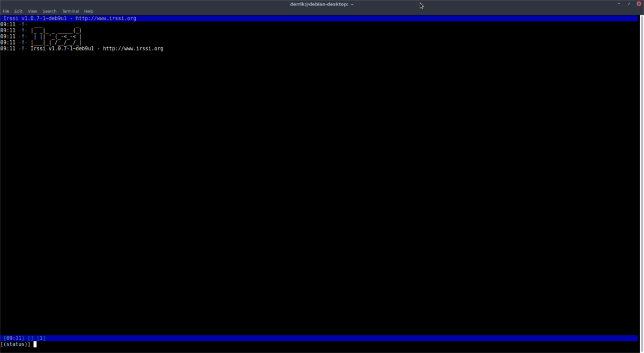Click the window title derrik@debian-desktop
Screen dimensions: 644x353
coord(322,4)
